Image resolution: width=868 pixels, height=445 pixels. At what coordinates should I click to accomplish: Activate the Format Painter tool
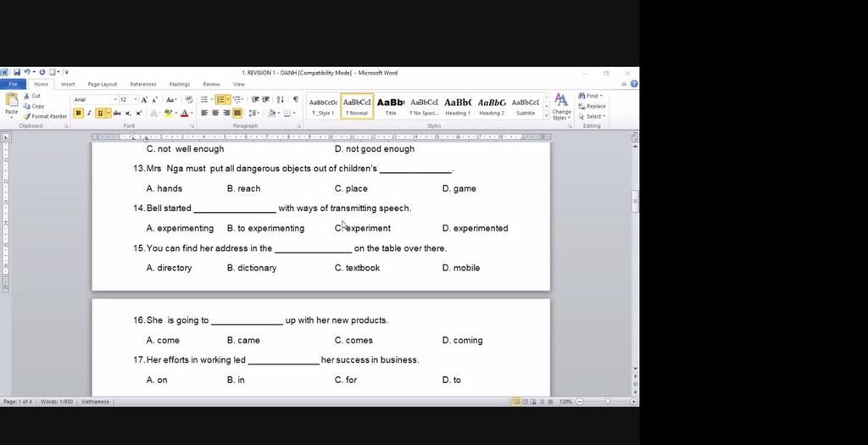[x=46, y=116]
